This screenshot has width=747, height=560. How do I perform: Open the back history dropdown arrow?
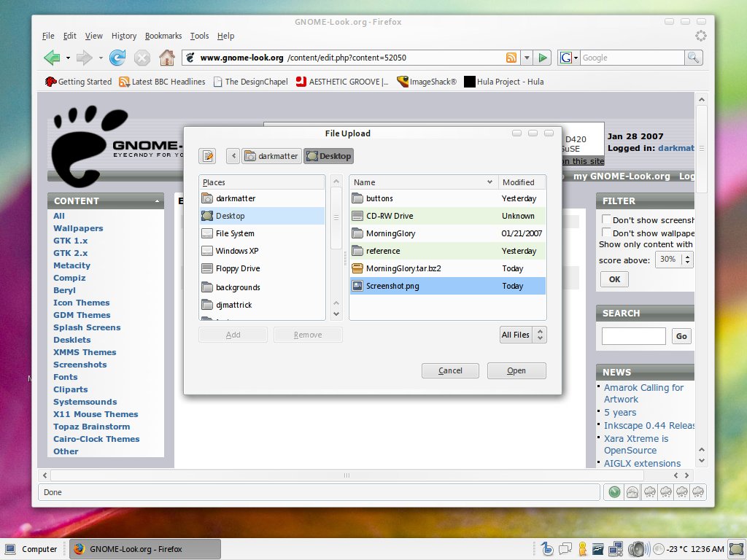click(68, 58)
